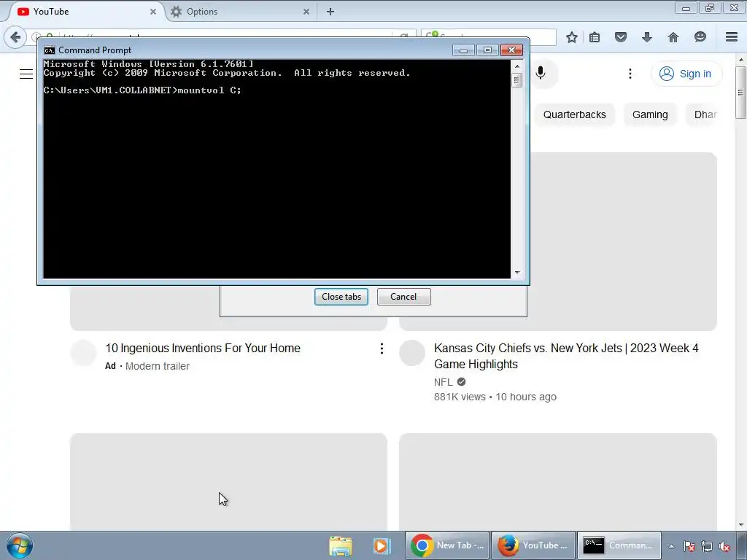
Task: Click the browser page scrollbar down arrow
Action: click(x=741, y=525)
